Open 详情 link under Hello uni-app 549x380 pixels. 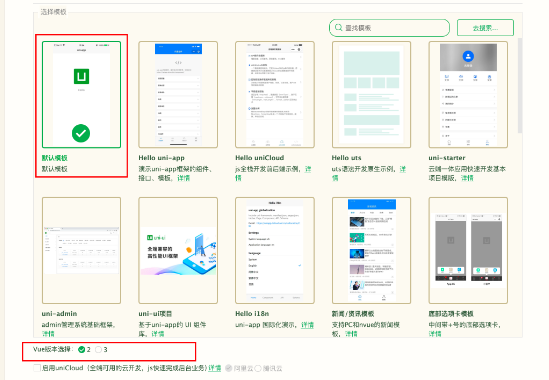pos(183,178)
